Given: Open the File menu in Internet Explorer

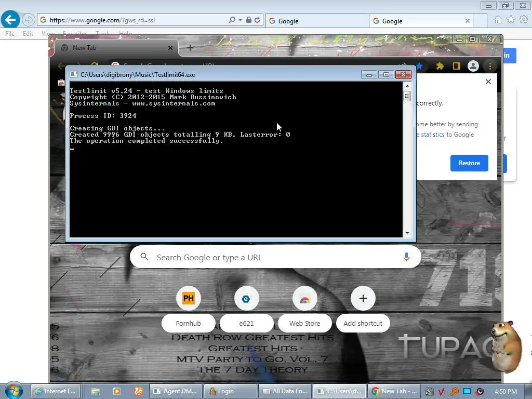Looking at the screenshot, I should [10, 34].
